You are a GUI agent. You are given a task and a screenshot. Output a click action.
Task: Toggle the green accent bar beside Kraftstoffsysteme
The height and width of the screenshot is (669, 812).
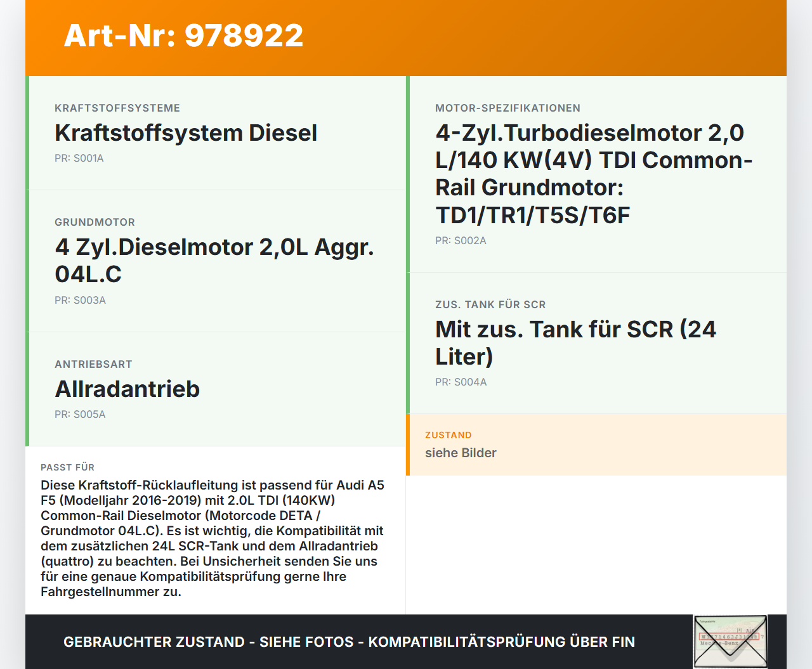(x=26, y=133)
